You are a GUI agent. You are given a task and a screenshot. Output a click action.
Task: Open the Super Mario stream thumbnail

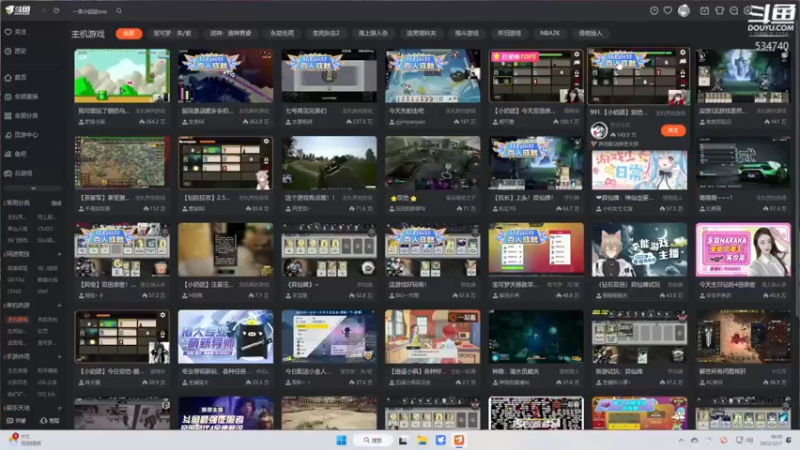coord(122,76)
